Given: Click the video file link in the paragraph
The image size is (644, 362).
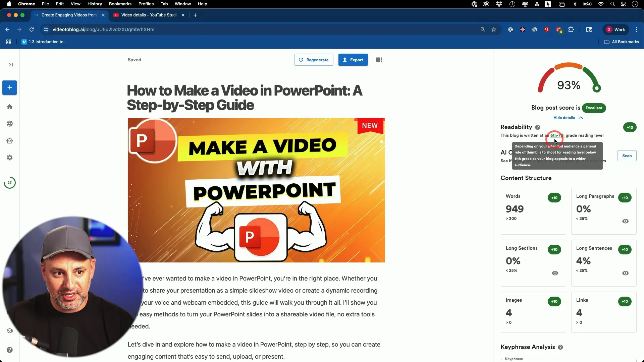Looking at the screenshot, I should tap(322, 314).
